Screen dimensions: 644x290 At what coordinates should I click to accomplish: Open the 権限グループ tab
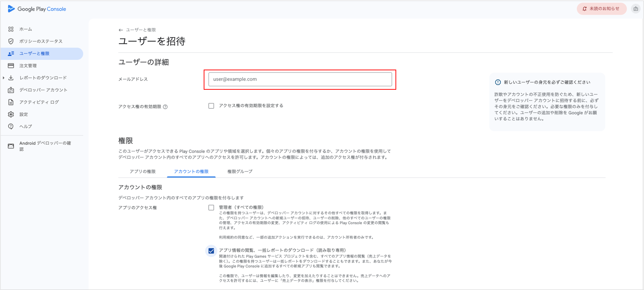click(x=240, y=172)
